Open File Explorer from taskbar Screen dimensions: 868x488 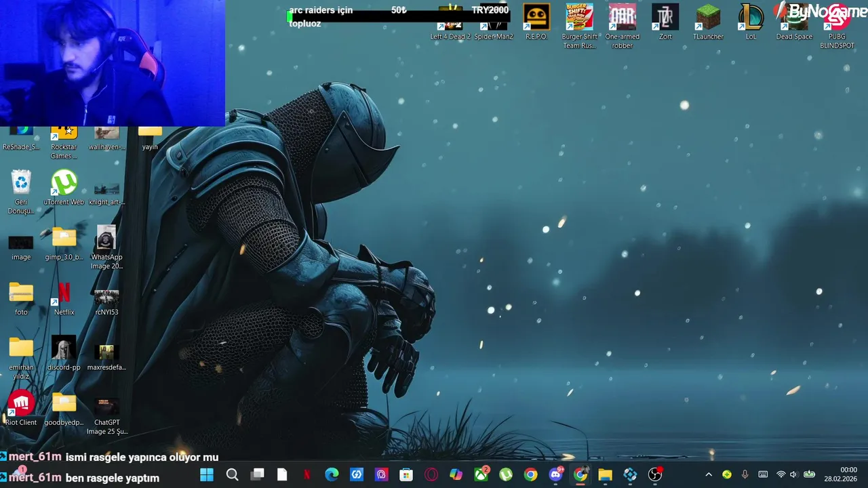point(605,474)
